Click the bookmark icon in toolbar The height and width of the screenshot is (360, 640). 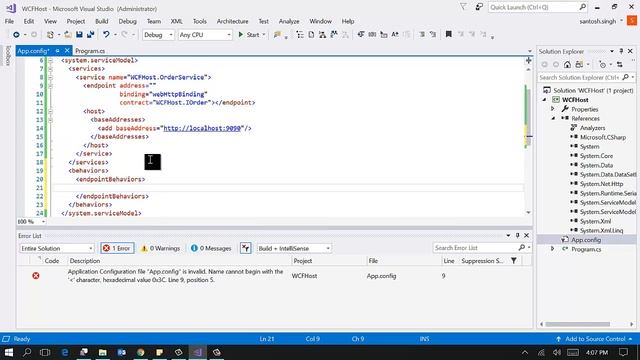pos(449,34)
